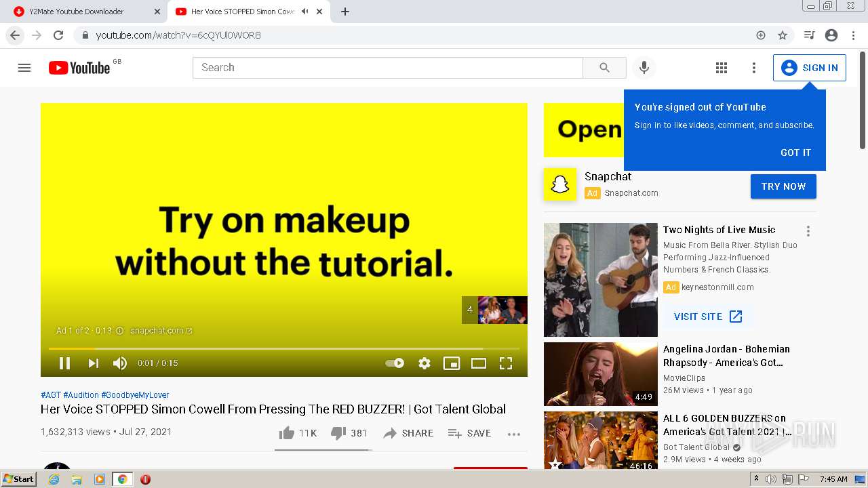Viewport: 868px width, 488px height.
Task: Close the Y2Mate Youtube Downloader tab
Action: (157, 12)
